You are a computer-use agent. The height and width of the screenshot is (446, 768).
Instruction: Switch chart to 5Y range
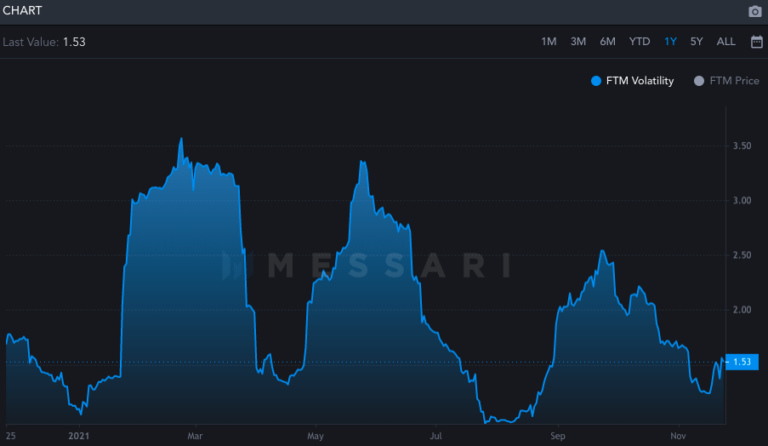click(696, 41)
